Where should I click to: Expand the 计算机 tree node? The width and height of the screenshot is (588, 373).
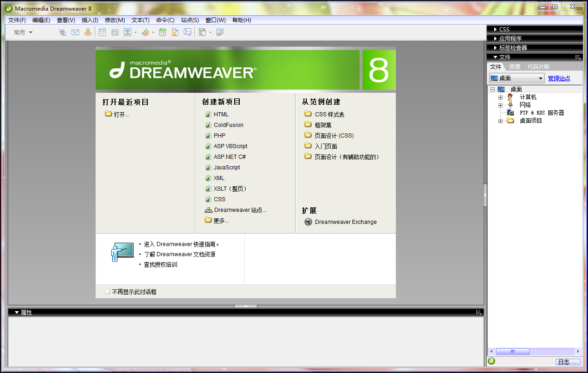500,97
